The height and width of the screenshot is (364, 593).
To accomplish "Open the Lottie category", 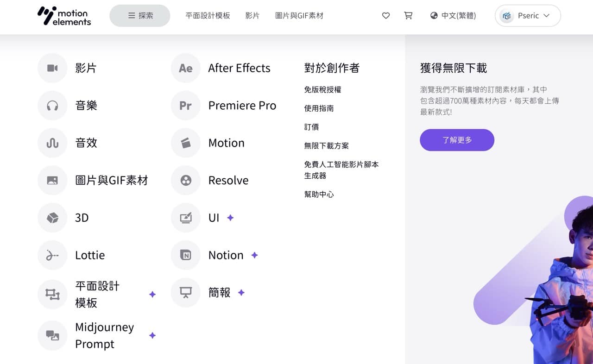I will tap(90, 255).
